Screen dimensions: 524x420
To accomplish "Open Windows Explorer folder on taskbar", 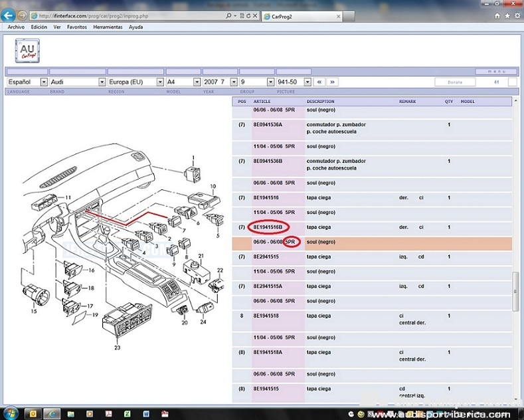I will click(71, 413).
